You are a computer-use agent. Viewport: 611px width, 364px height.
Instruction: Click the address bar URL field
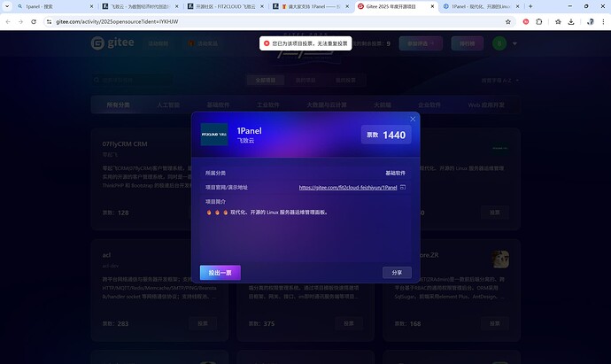point(266,21)
